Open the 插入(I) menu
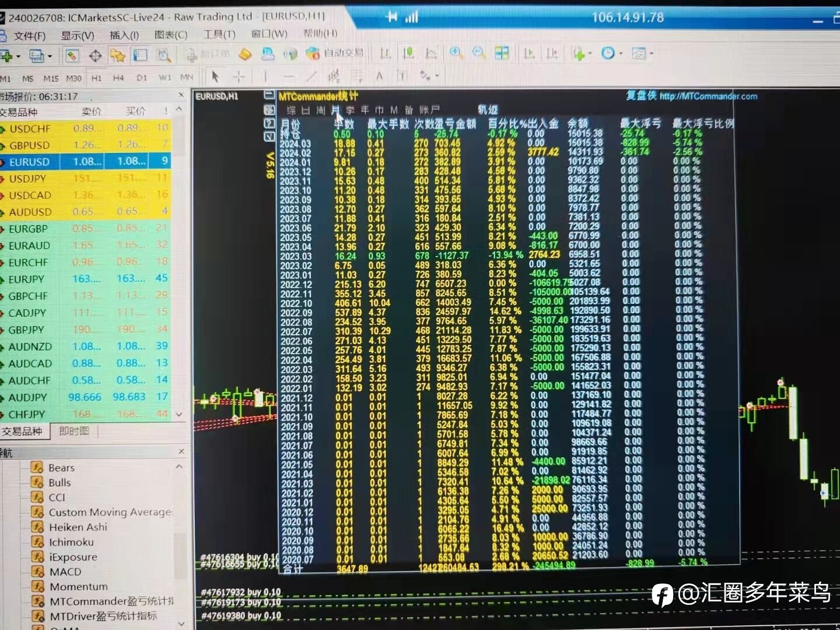The width and height of the screenshot is (840, 630). [x=124, y=35]
